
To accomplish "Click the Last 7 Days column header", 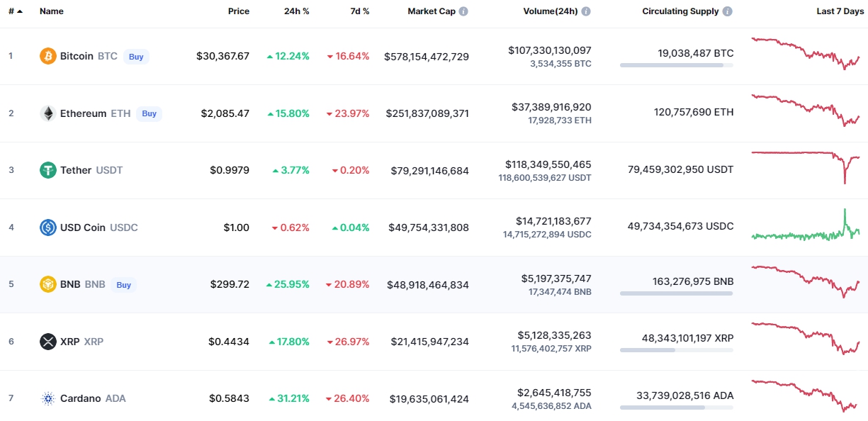I will pyautogui.click(x=840, y=11).
